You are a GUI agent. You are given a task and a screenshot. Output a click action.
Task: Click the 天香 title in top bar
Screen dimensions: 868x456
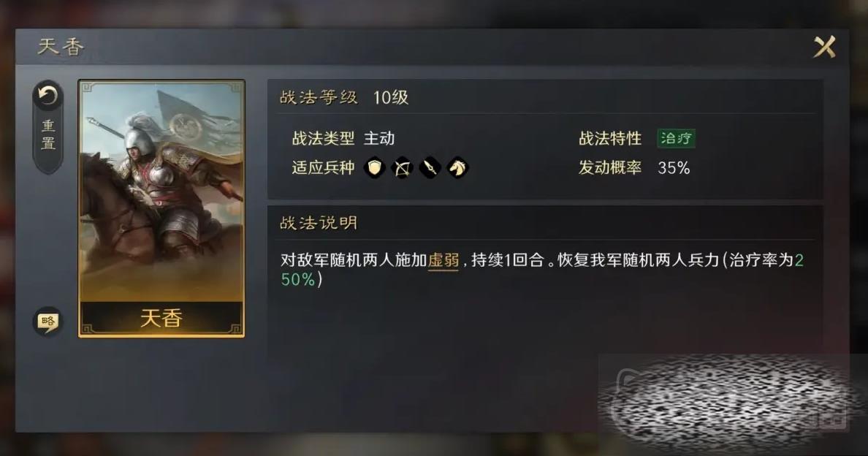[61, 47]
